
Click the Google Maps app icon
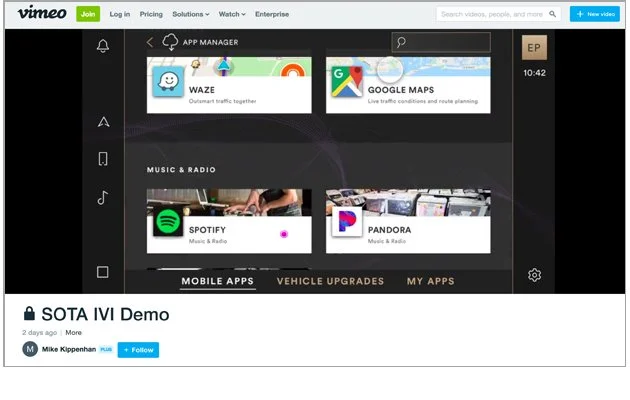tap(347, 82)
